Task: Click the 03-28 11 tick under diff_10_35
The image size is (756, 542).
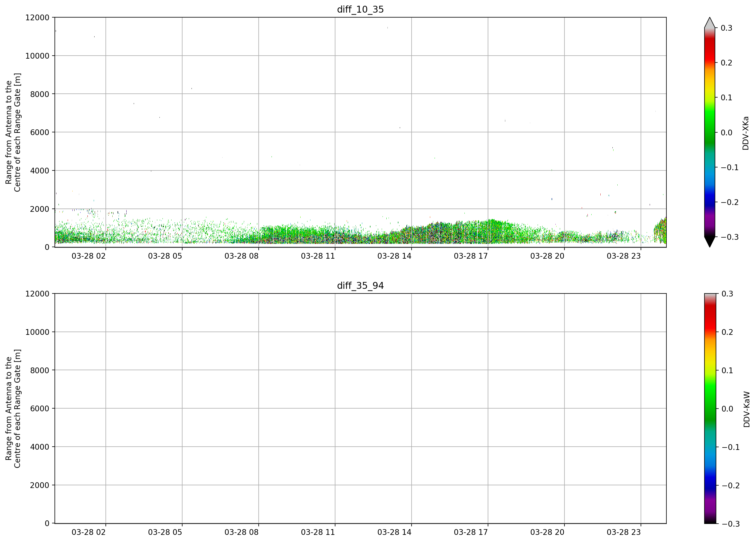Action: point(318,256)
